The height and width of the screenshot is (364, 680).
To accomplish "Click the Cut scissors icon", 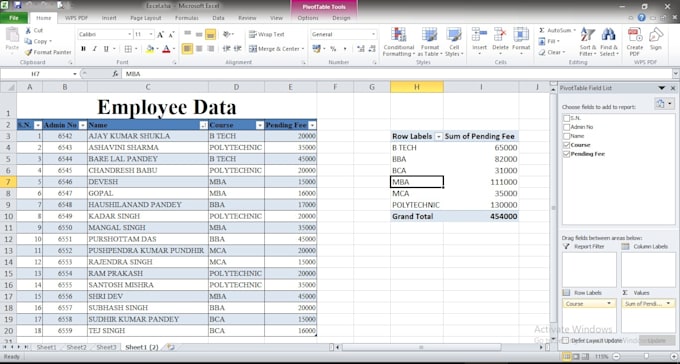I will [x=28, y=30].
